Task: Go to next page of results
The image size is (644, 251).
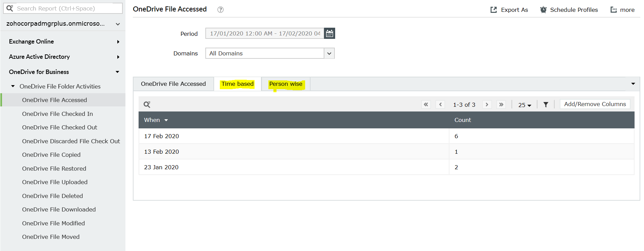Action: pyautogui.click(x=487, y=104)
